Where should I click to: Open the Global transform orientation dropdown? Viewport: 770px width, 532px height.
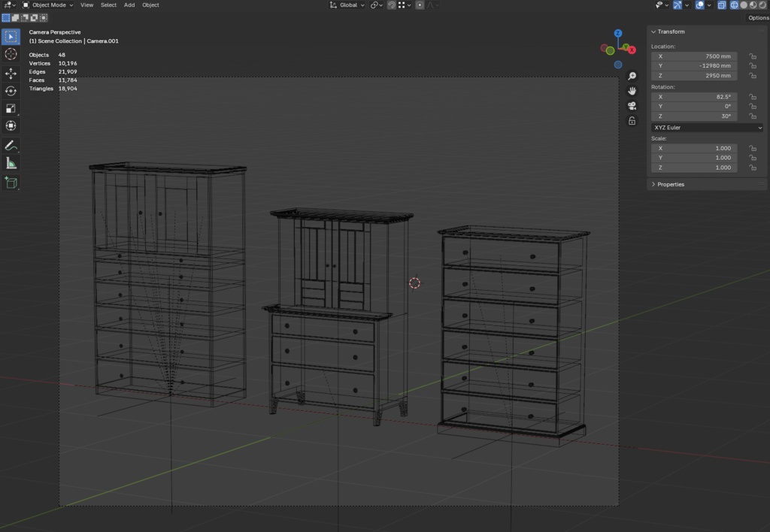347,5
